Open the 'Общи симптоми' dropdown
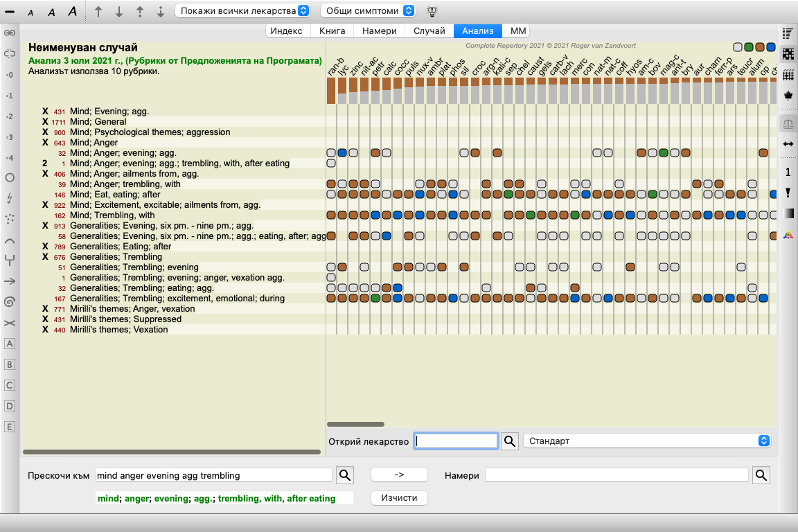 pyautogui.click(x=368, y=11)
